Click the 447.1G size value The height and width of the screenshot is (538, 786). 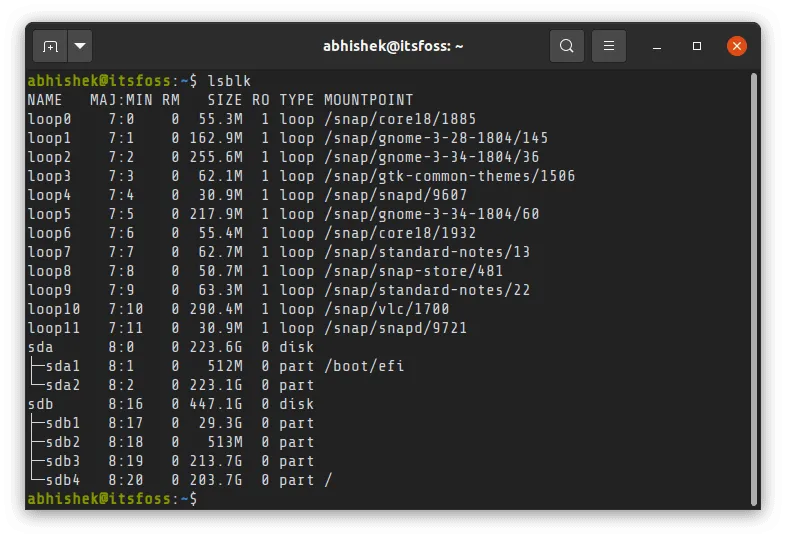(217, 404)
